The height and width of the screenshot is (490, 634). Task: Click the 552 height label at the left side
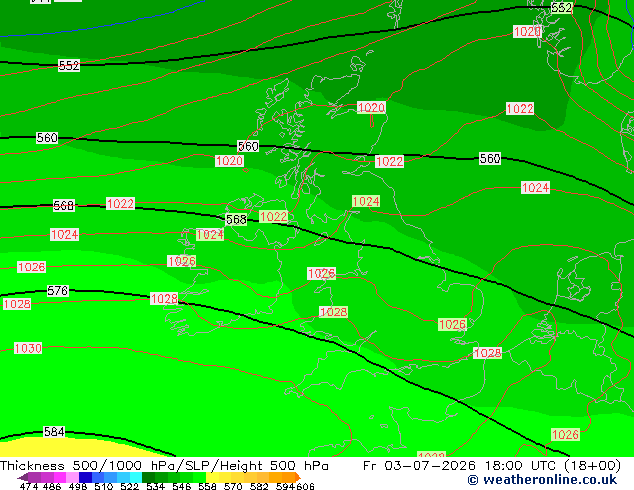point(69,65)
